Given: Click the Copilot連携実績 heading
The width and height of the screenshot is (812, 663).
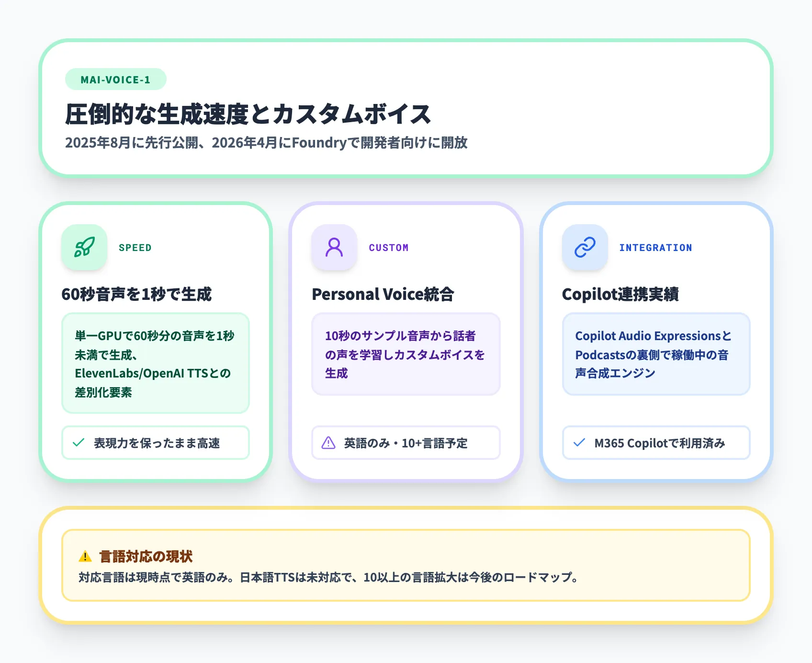Looking at the screenshot, I should pyautogui.click(x=620, y=294).
